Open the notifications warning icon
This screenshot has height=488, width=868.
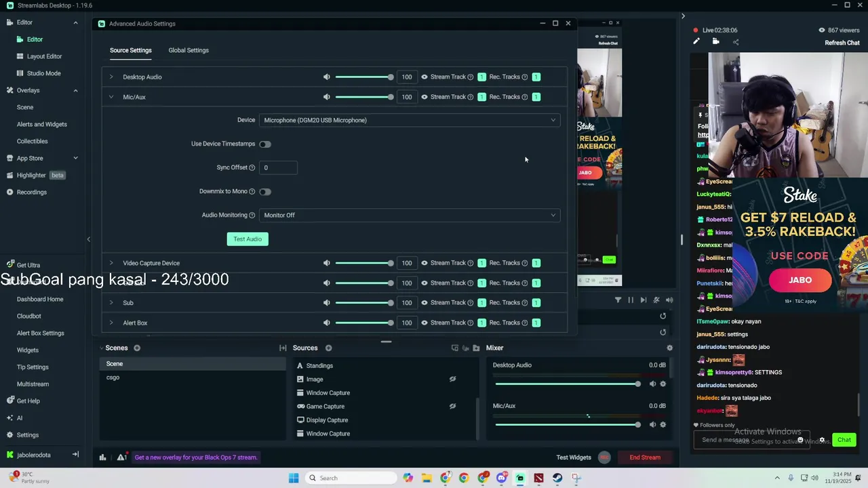[122, 457]
